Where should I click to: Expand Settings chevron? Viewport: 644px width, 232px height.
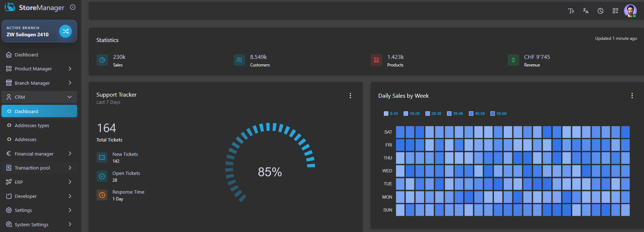click(70, 210)
